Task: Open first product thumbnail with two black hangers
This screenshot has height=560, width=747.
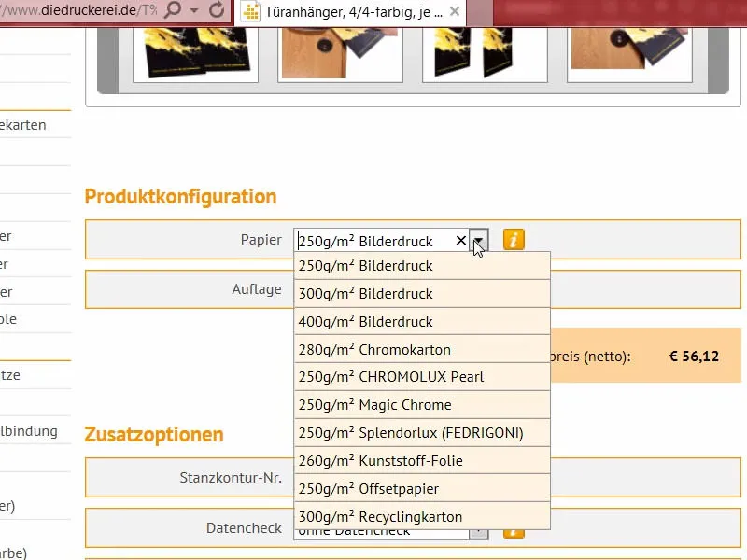Action: point(196,53)
